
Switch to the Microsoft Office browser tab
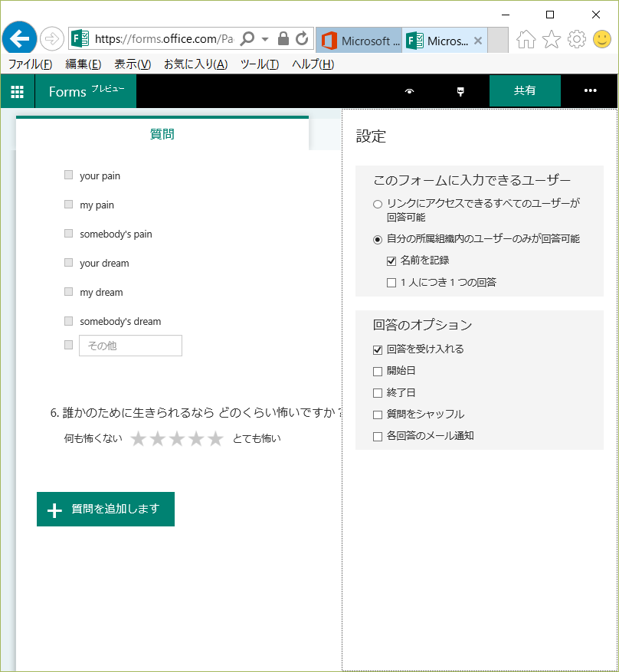click(359, 41)
